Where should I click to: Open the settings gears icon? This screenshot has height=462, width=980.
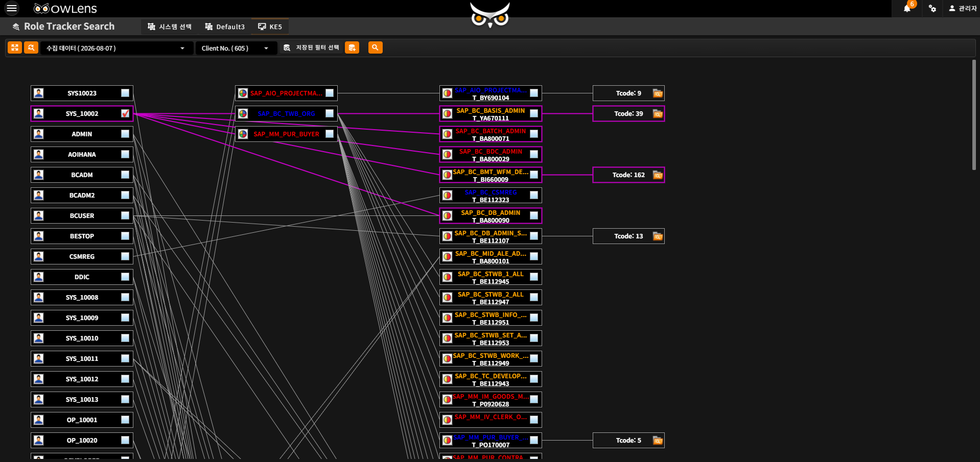(x=932, y=8)
